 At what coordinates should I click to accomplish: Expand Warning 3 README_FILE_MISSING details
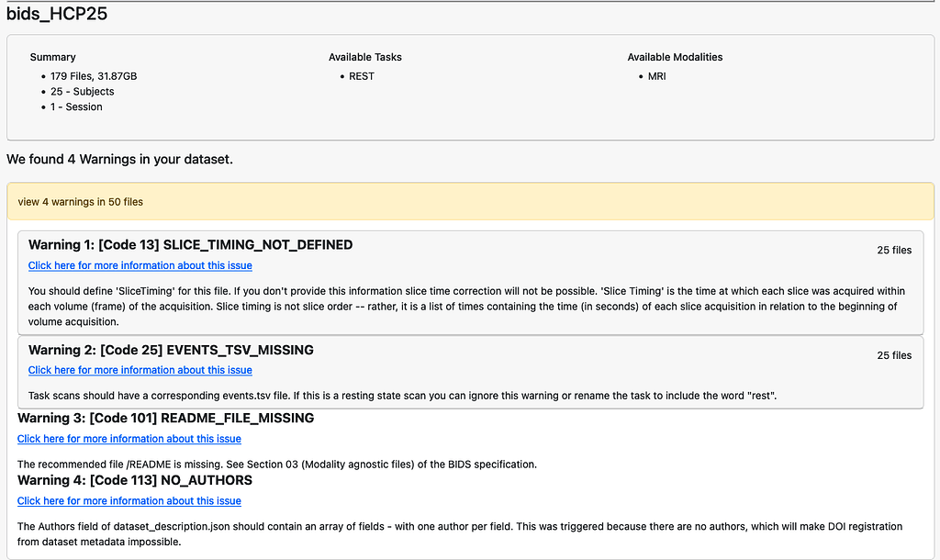[x=166, y=418]
